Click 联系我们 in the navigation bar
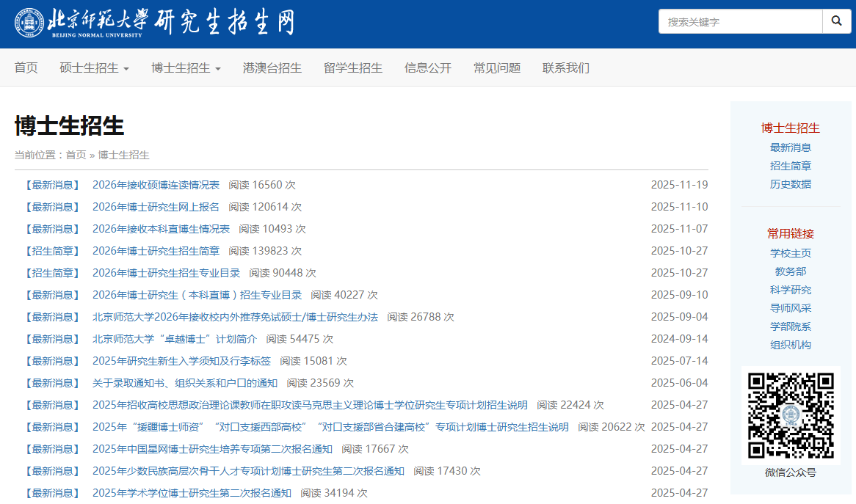Image resolution: width=856 pixels, height=504 pixels. point(566,68)
